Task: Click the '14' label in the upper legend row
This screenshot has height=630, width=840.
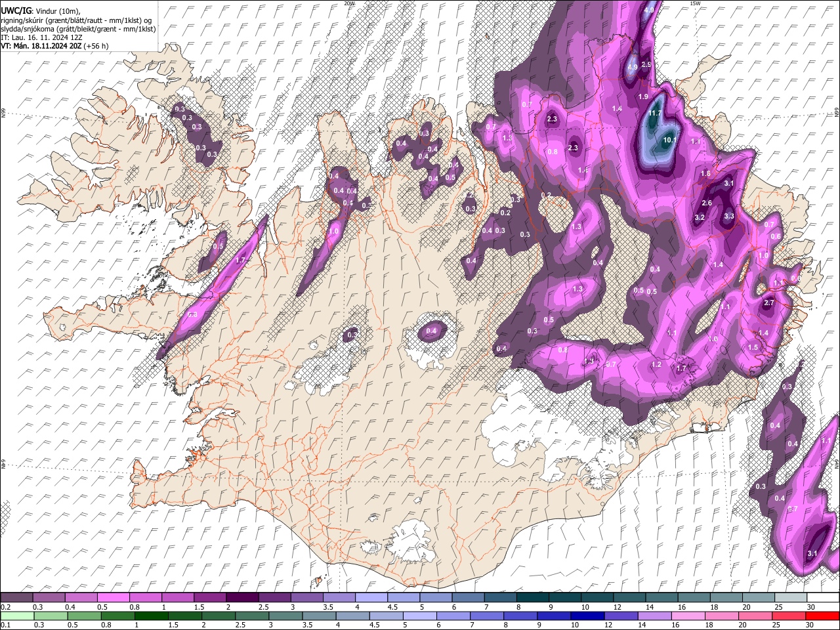Action: point(649,607)
